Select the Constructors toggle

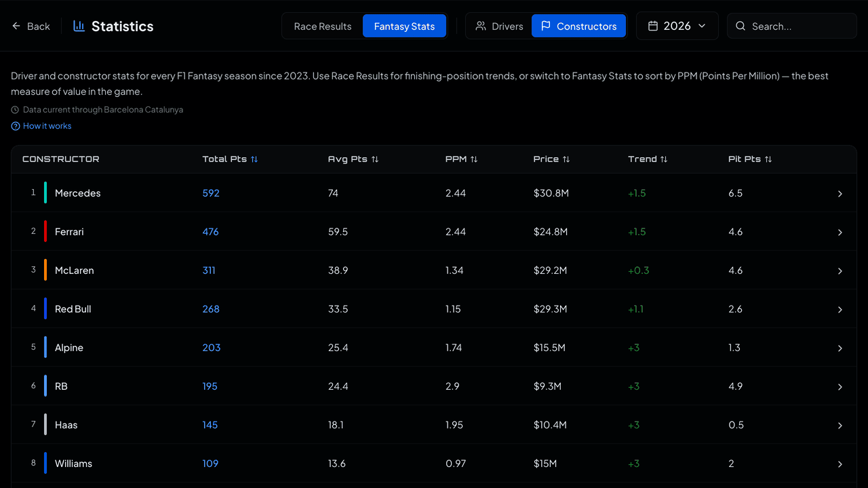pos(578,26)
